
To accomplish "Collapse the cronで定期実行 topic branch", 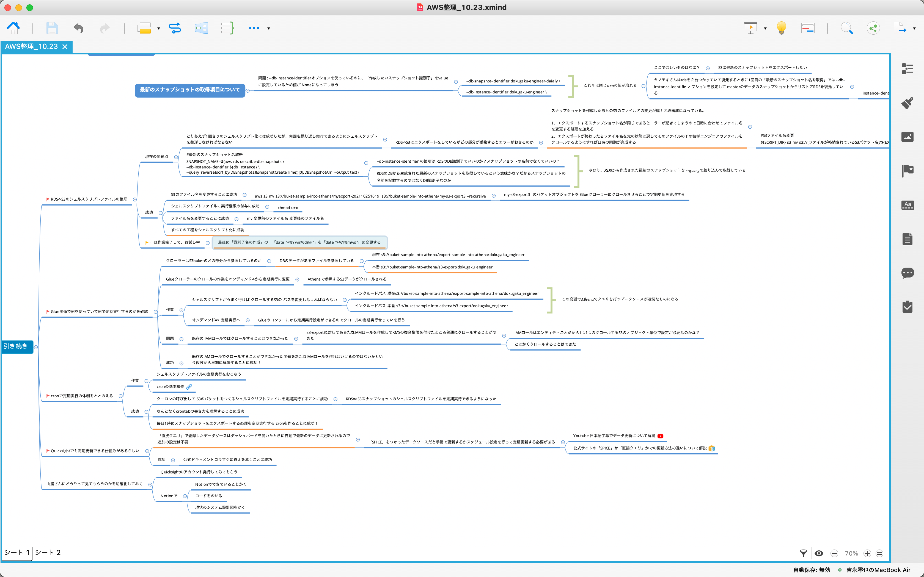I will [x=121, y=396].
